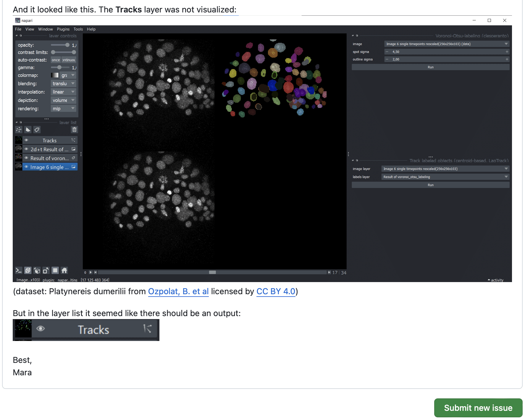Open the napari console icon

click(19, 270)
